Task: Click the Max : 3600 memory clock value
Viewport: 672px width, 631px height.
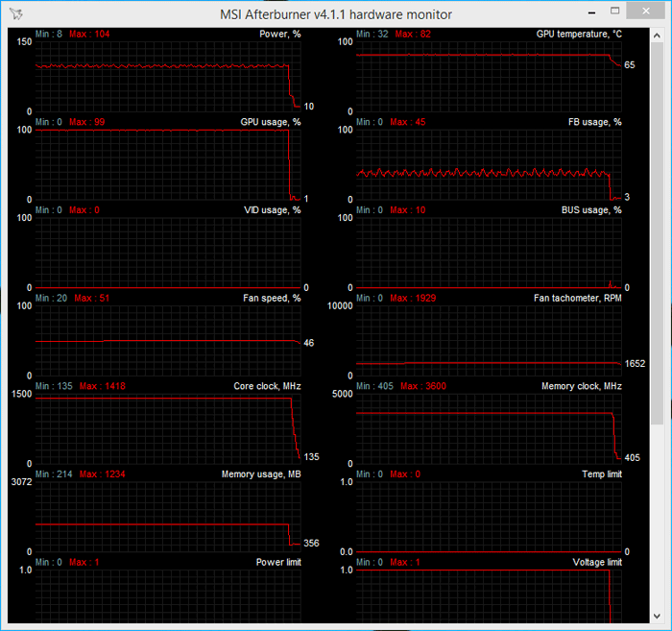Action: click(423, 386)
